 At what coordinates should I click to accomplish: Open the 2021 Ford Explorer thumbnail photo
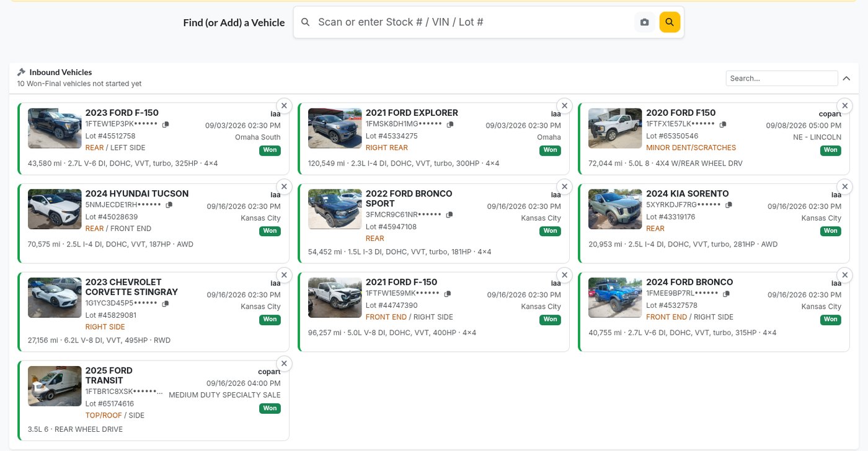point(335,128)
